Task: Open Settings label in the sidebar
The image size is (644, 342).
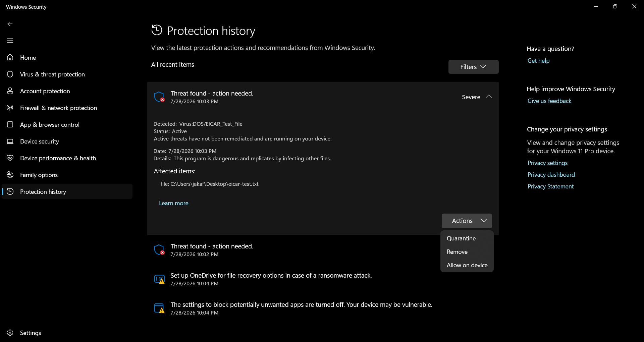Action: click(31, 333)
